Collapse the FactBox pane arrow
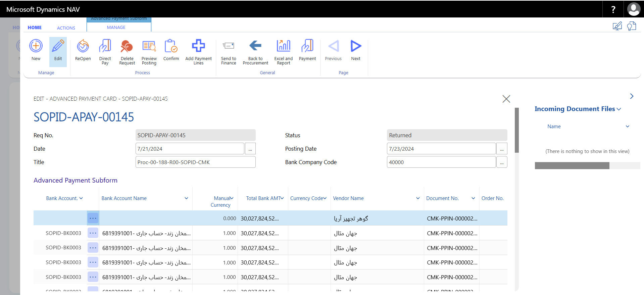The image size is (644, 295). coord(632,96)
